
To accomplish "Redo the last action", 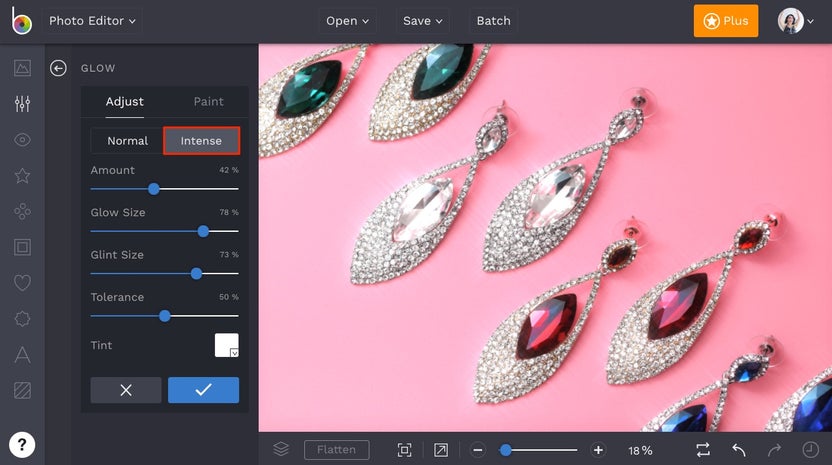I will [x=774, y=450].
